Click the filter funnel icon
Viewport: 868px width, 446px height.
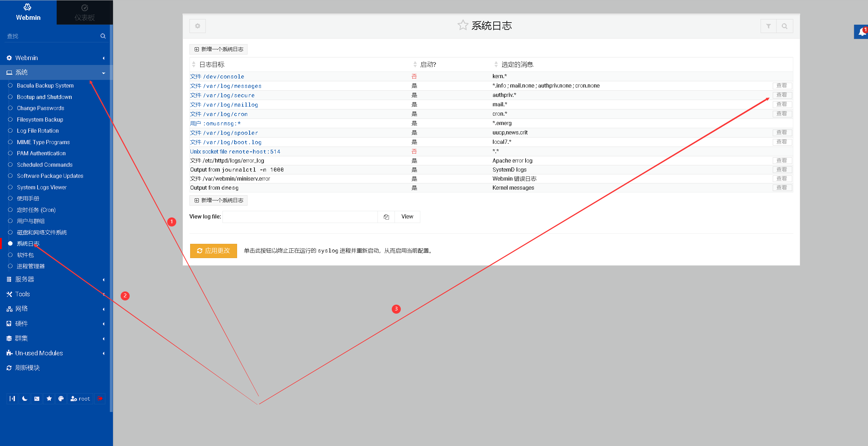tap(768, 26)
